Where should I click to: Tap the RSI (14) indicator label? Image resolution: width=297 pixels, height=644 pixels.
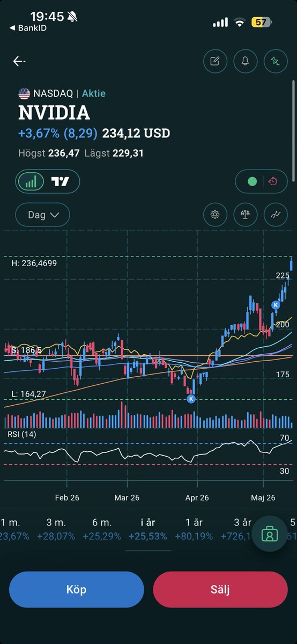(x=21, y=434)
